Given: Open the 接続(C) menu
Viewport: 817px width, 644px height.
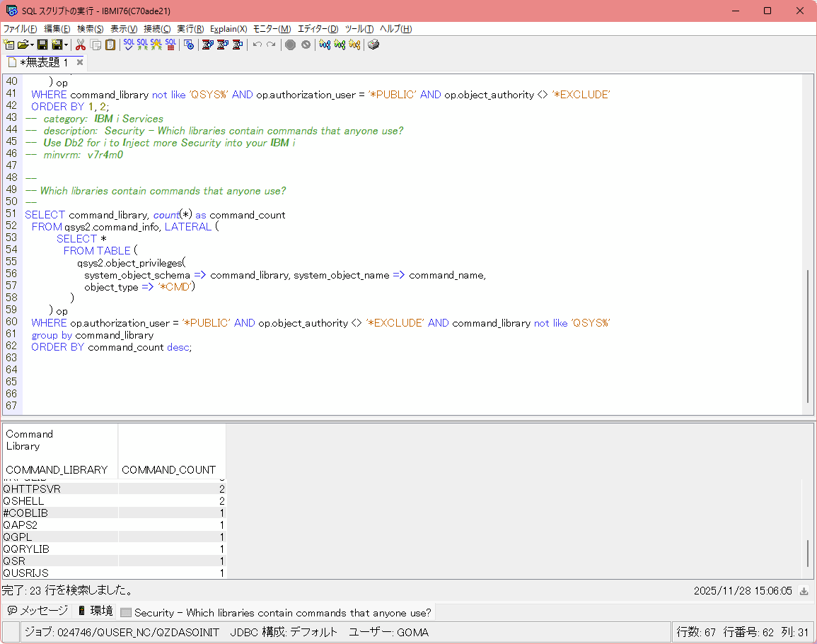Looking at the screenshot, I should coord(157,29).
